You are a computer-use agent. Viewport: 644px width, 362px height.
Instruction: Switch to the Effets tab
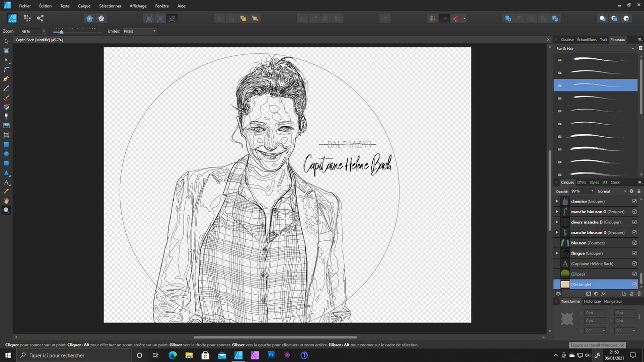(582, 183)
